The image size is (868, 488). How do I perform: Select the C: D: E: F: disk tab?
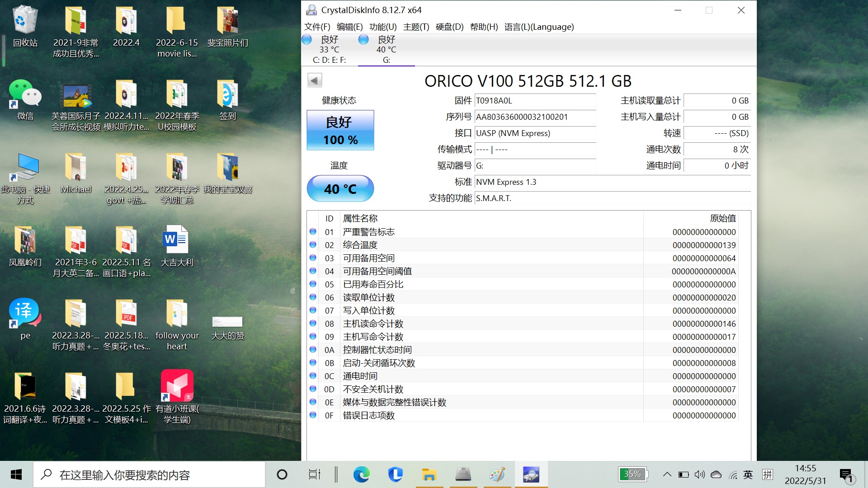pyautogui.click(x=330, y=50)
